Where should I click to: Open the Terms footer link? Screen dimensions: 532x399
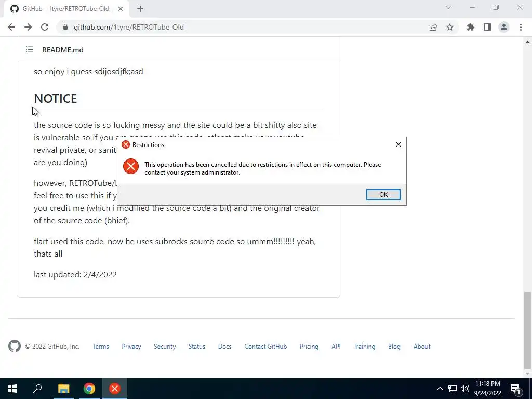tap(101, 347)
